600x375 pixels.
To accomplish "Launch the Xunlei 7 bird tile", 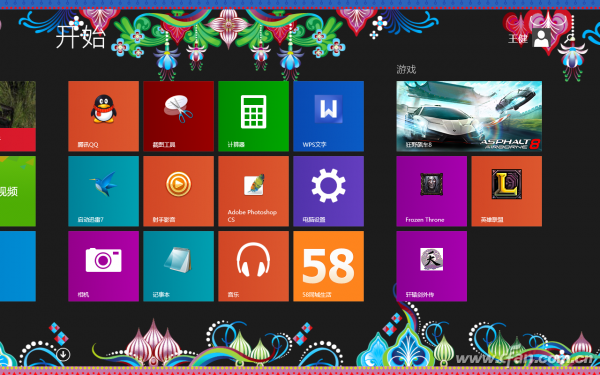I will click(103, 191).
